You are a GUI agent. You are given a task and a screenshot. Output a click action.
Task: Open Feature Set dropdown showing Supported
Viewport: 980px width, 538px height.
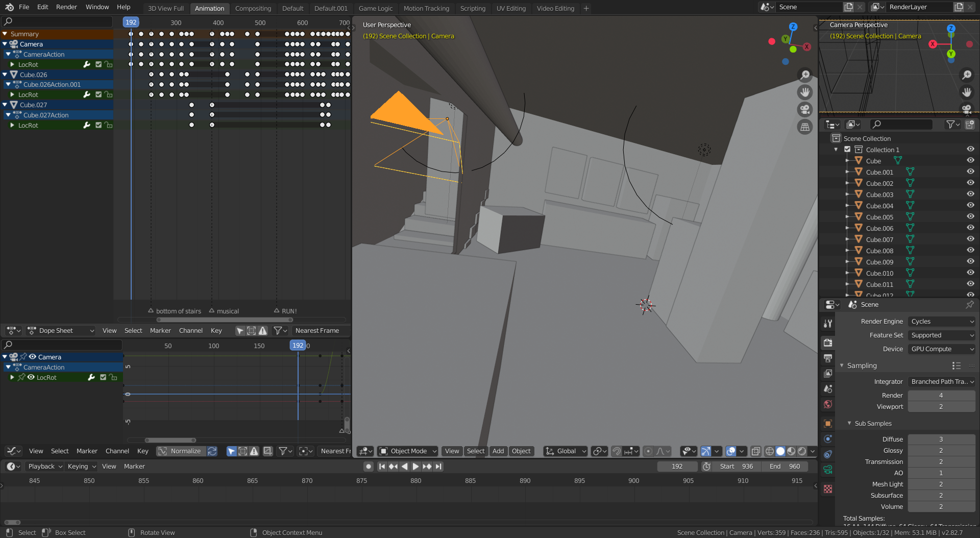(x=942, y=335)
